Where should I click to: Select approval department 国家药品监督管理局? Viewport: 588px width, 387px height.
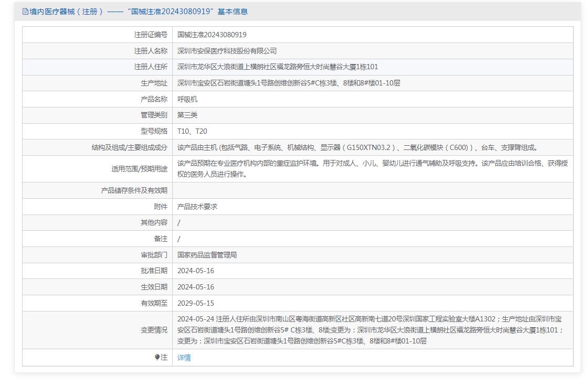click(x=207, y=255)
